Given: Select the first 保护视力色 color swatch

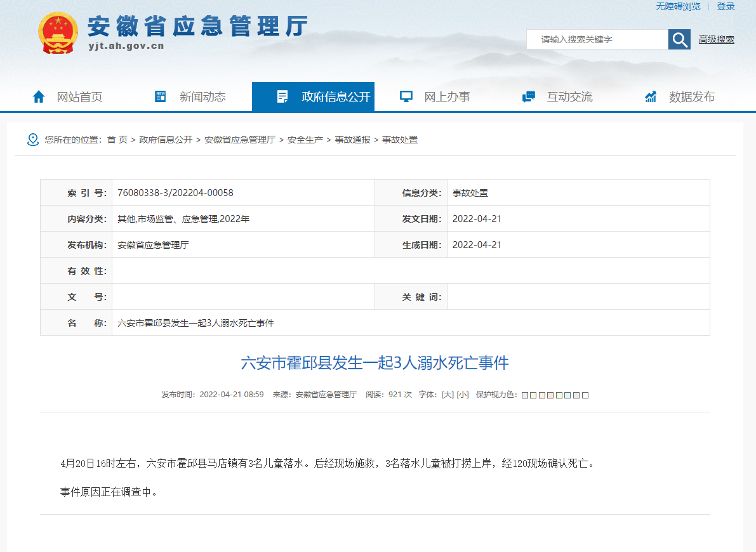Looking at the screenshot, I should [525, 395].
